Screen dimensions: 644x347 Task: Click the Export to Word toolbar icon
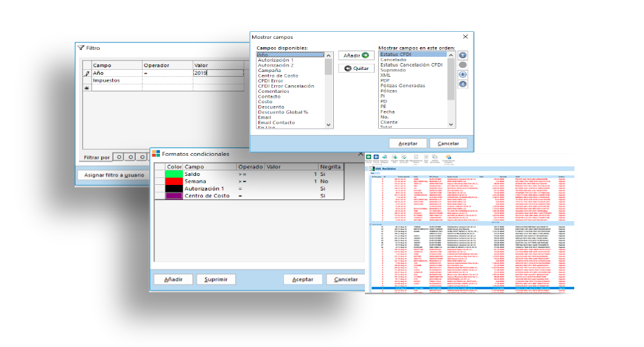click(x=377, y=158)
